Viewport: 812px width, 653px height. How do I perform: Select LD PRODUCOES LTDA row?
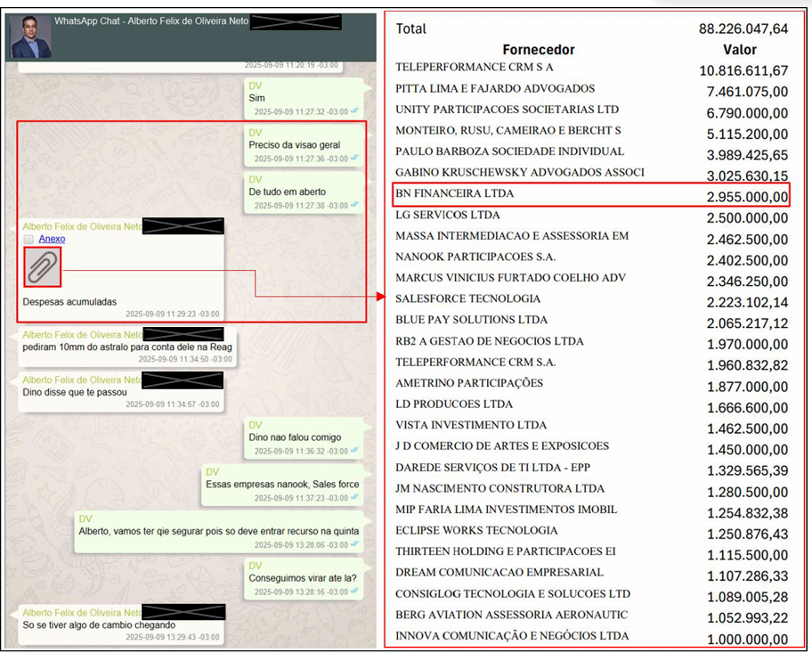(591, 405)
